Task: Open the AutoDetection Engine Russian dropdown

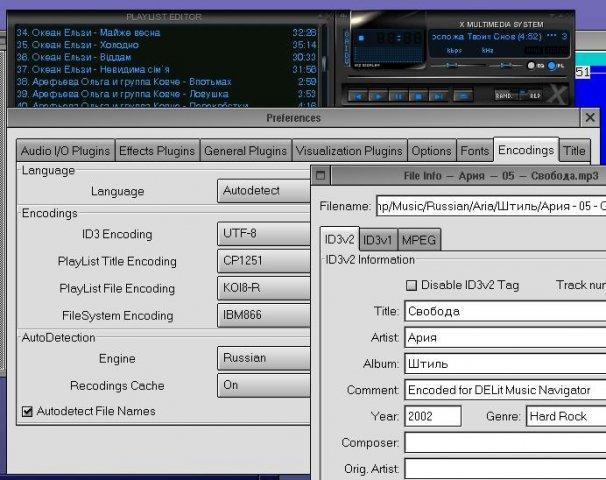Action: pyautogui.click(x=264, y=358)
